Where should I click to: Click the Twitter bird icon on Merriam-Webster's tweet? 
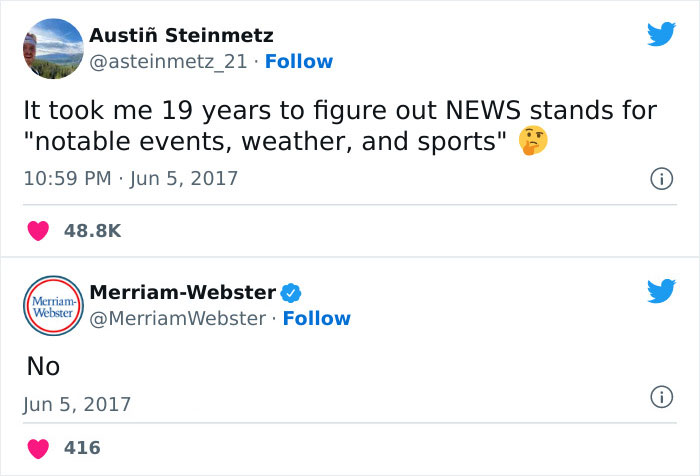(x=661, y=290)
